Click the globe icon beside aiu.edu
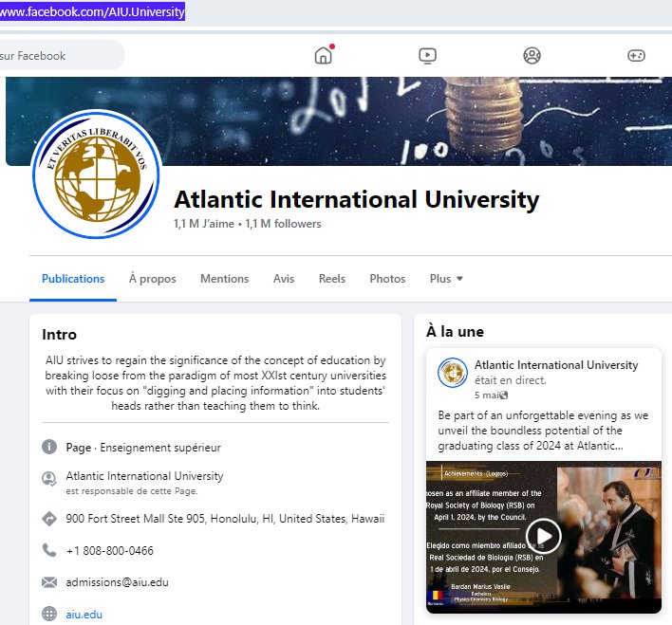Viewport: 672px width, 625px height. [49, 614]
